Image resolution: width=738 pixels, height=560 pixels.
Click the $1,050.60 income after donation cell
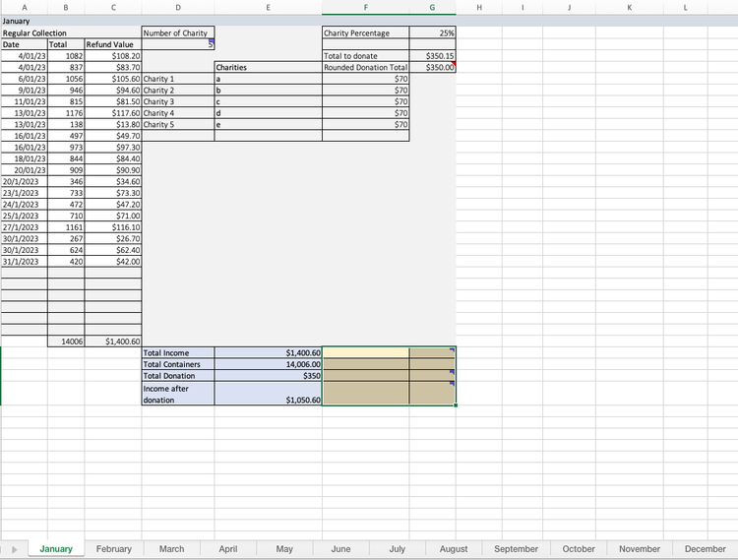pos(269,394)
